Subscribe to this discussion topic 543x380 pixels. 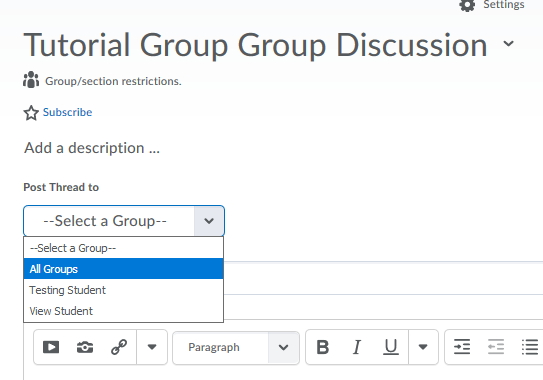[68, 112]
